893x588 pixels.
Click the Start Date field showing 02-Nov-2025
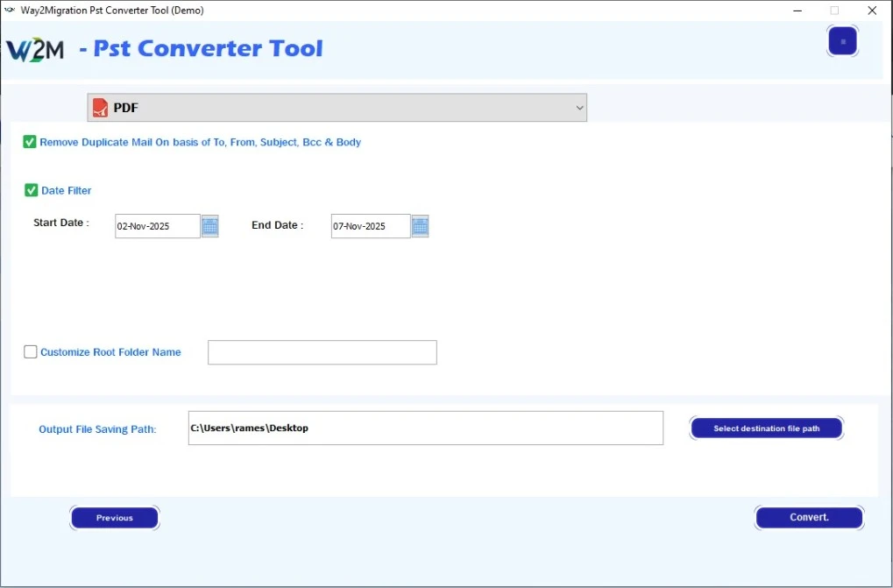[158, 226]
